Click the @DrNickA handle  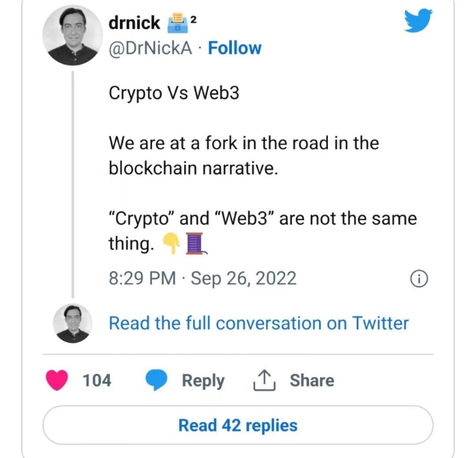(150, 48)
